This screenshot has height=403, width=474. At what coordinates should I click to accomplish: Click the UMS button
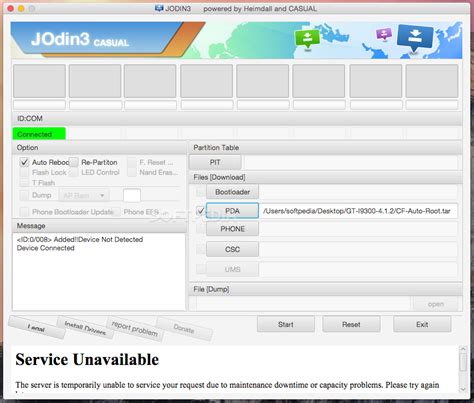pyautogui.click(x=232, y=269)
